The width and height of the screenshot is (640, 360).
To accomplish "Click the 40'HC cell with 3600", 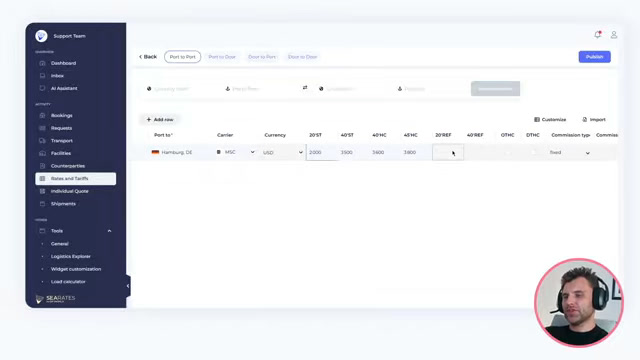I will (x=385, y=152).
